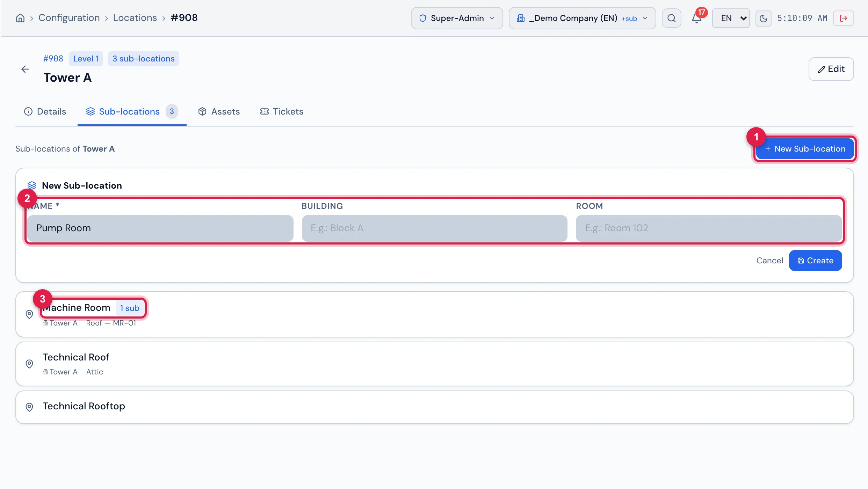Click the Level 1 badge

point(86,59)
